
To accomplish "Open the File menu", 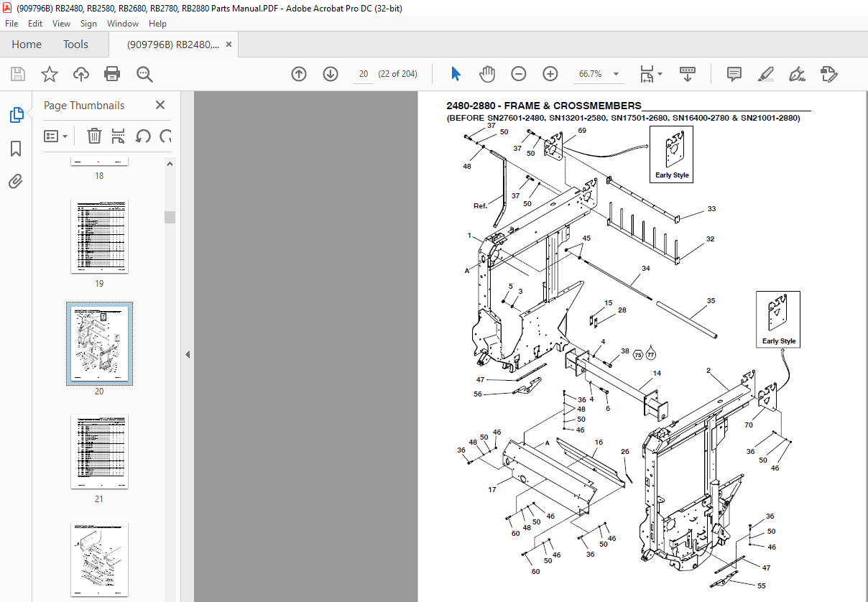I will click(x=11, y=24).
